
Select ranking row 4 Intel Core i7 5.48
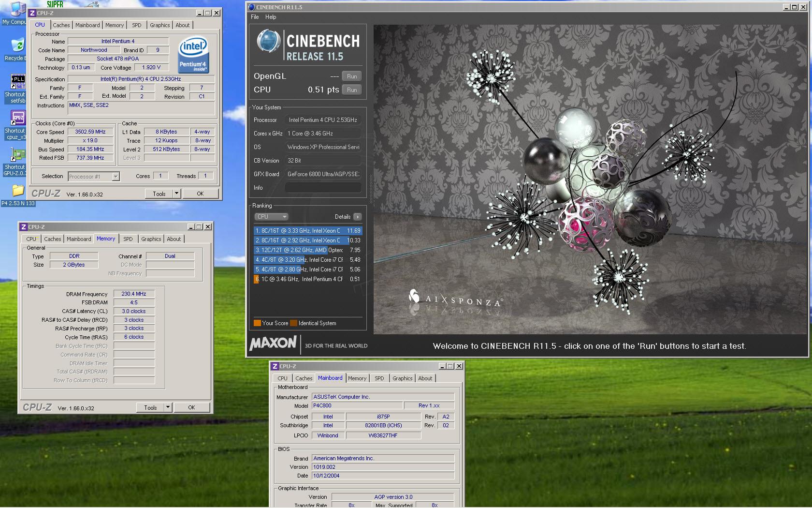coord(308,260)
